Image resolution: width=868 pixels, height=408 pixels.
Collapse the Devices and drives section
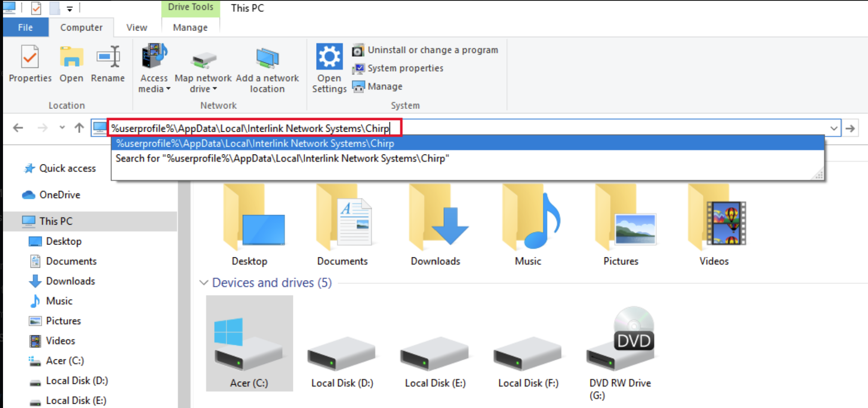[204, 283]
